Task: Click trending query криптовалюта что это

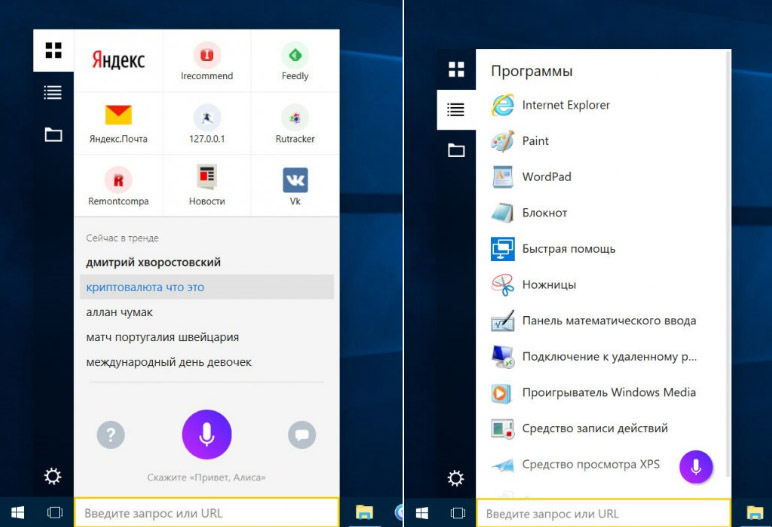Action: tap(207, 287)
